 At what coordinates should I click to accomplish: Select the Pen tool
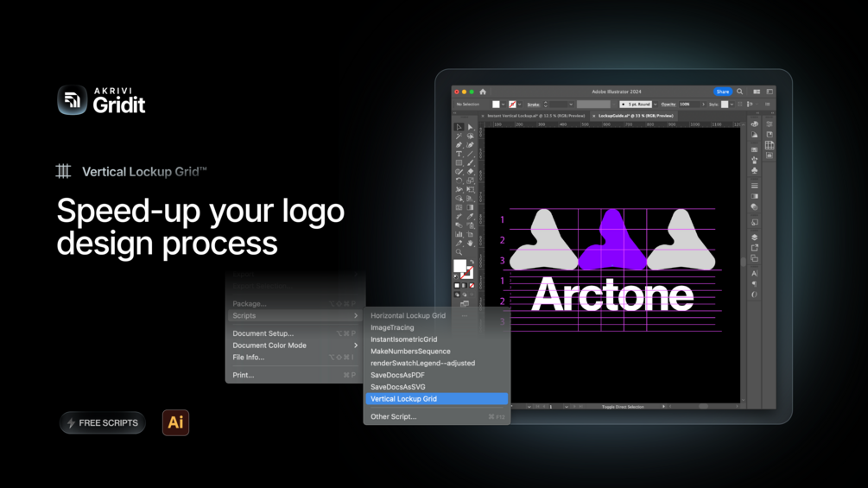[x=459, y=145]
